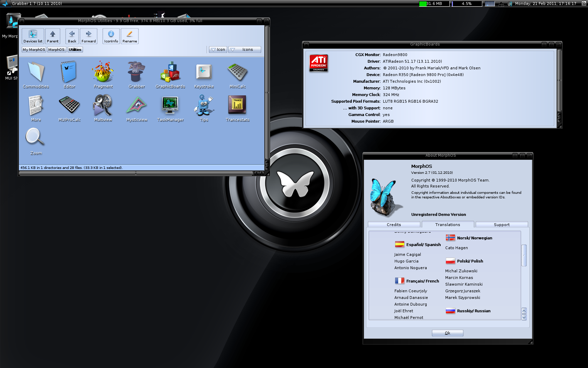Launch the Editor application icon
Viewport: 588px width, 368px height.
click(x=69, y=75)
